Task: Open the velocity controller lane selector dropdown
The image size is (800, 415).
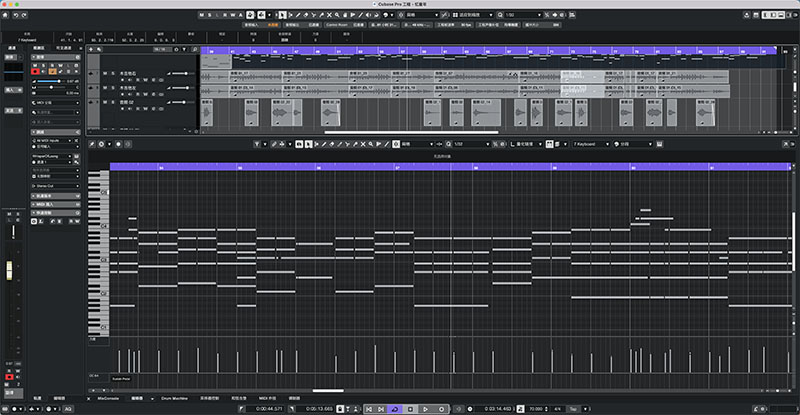Action: pyautogui.click(x=98, y=339)
